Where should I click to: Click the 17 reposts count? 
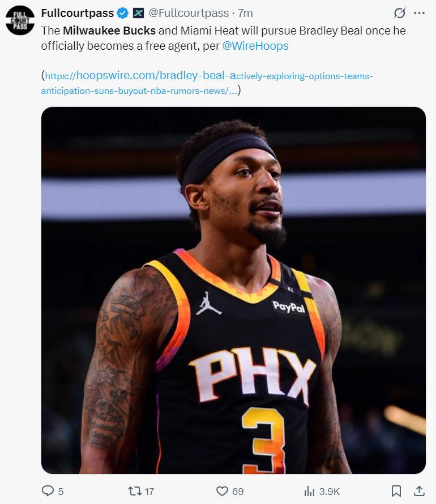tap(149, 492)
